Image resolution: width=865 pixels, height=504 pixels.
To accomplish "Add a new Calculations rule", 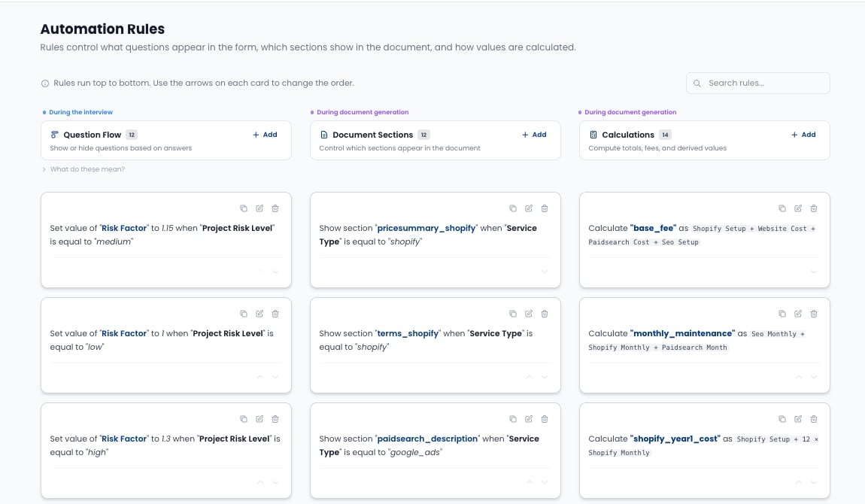I will click(803, 135).
